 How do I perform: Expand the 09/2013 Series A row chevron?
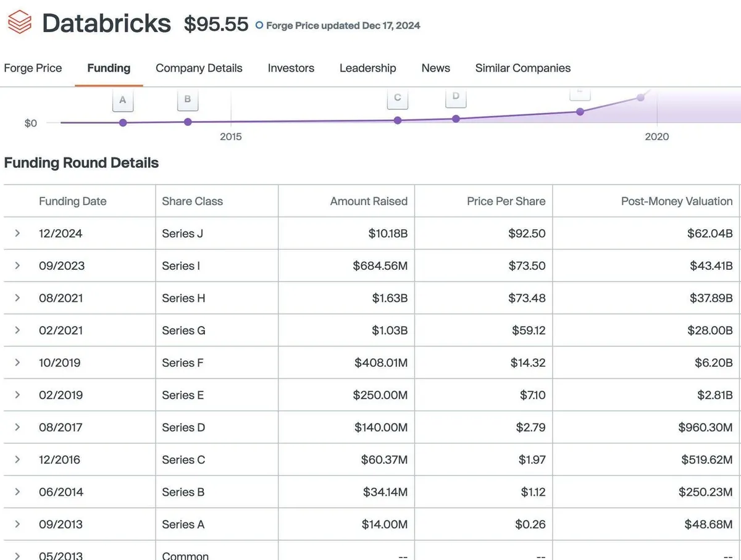click(17, 524)
